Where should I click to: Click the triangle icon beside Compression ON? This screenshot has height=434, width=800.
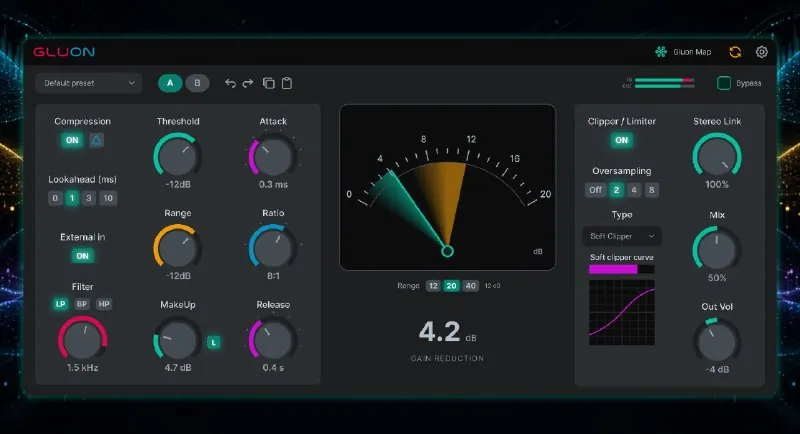[x=96, y=140]
